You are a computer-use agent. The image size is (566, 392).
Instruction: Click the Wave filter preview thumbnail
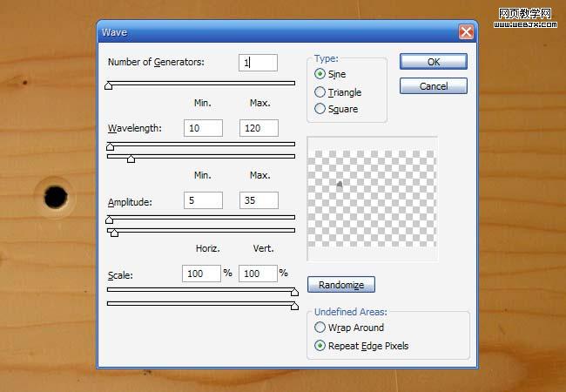coord(372,198)
